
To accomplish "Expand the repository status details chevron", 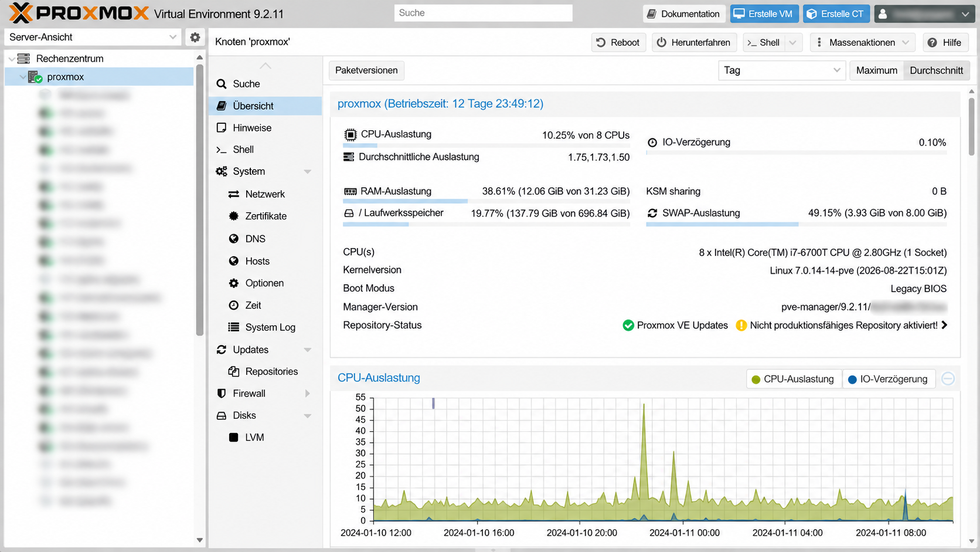I will (944, 325).
